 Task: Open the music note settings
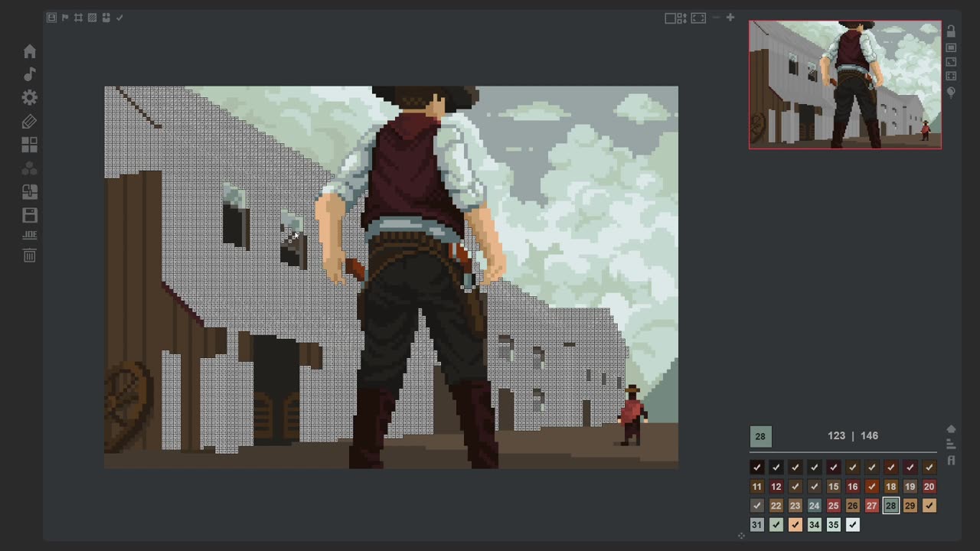29,74
